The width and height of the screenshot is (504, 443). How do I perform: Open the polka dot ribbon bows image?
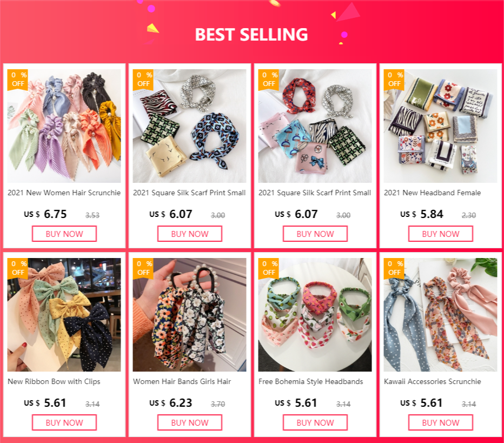[x=64, y=315]
